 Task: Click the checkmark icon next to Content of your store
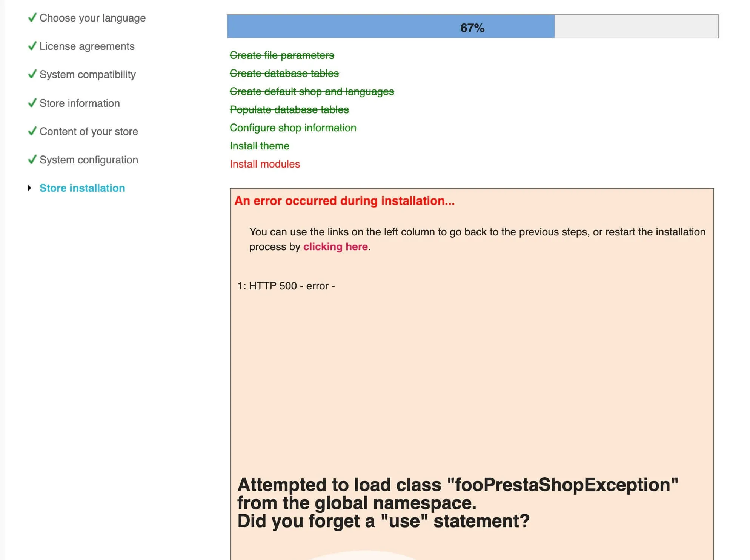coord(32,131)
